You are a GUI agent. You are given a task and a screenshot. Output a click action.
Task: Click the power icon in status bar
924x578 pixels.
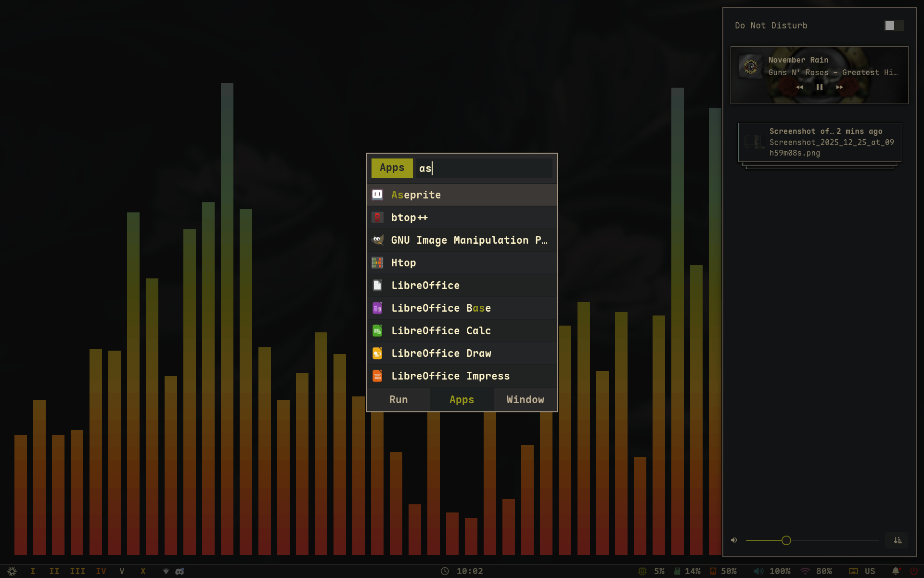[913, 571]
